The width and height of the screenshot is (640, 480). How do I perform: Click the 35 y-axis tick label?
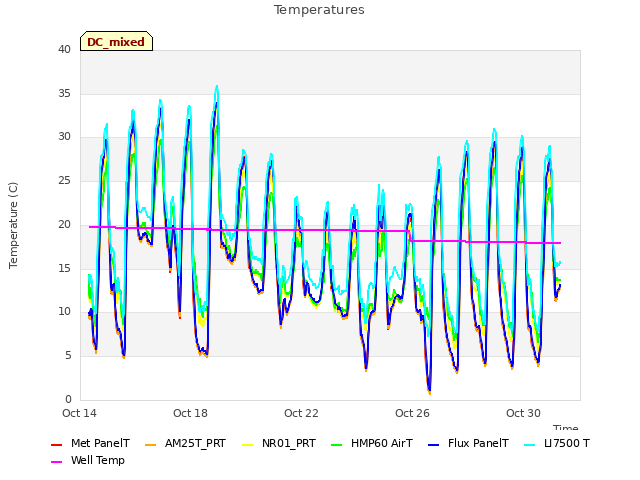[x=64, y=93]
